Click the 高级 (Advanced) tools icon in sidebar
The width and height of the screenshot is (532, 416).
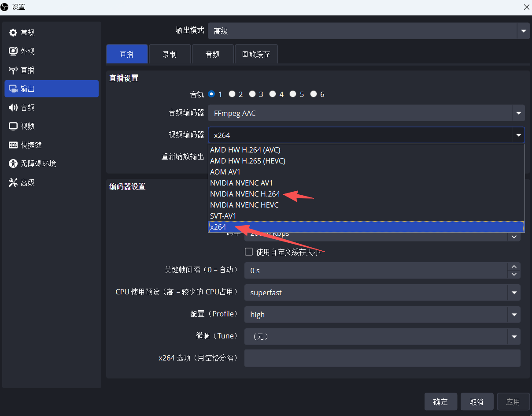coord(13,182)
